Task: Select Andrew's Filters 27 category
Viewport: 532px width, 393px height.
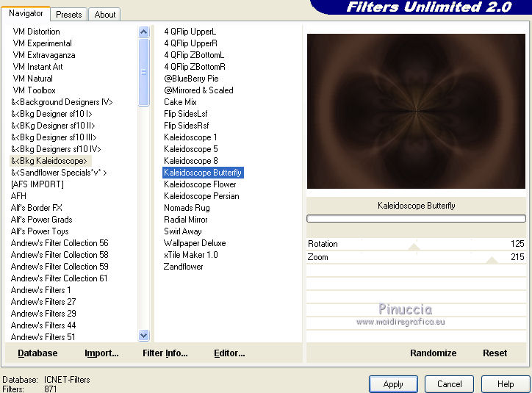Action: 43,302
